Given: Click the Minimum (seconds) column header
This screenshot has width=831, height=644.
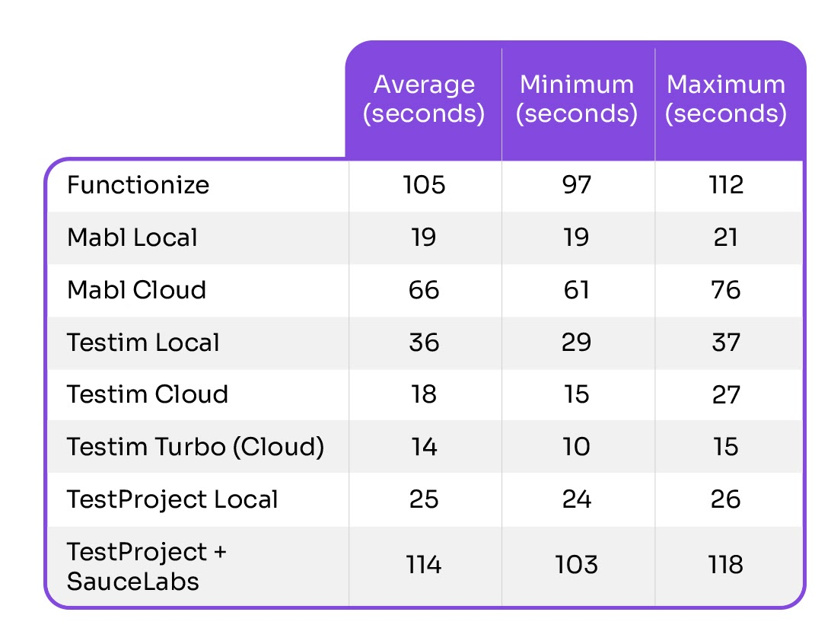Looking at the screenshot, I should pos(577,99).
